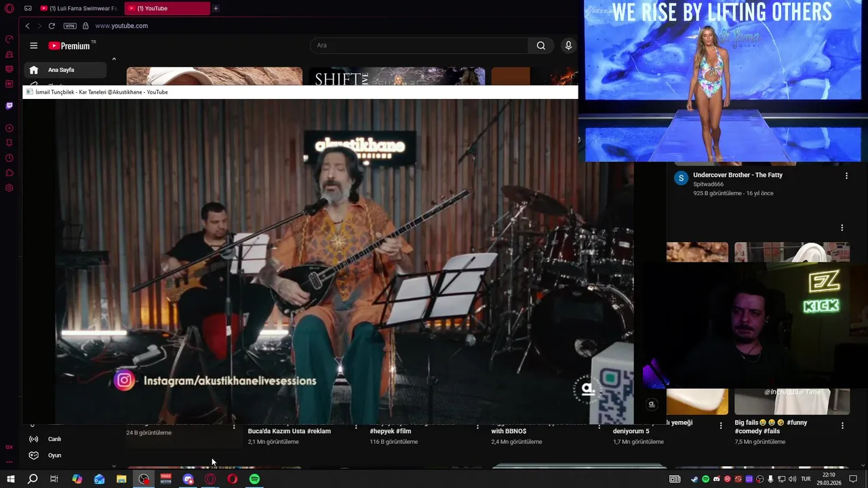Open Opera sidebar settings gear icon
This screenshot has width=868, height=488.
tap(9, 188)
